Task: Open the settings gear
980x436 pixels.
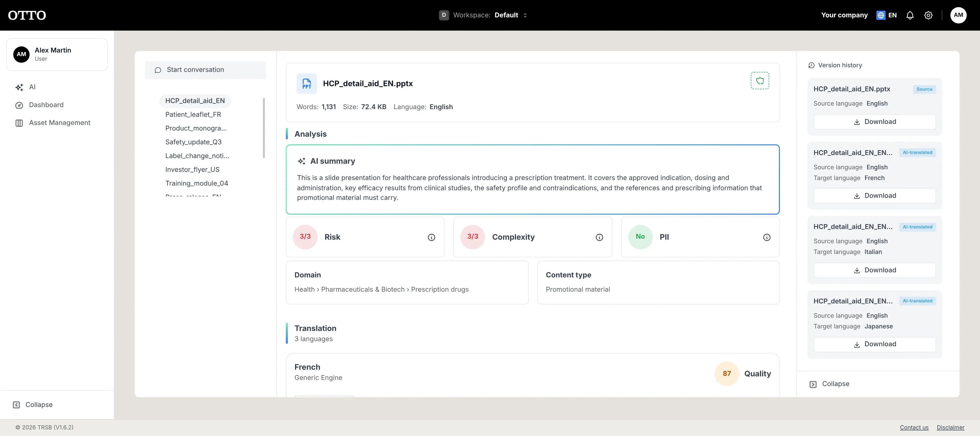Action: 928,15
